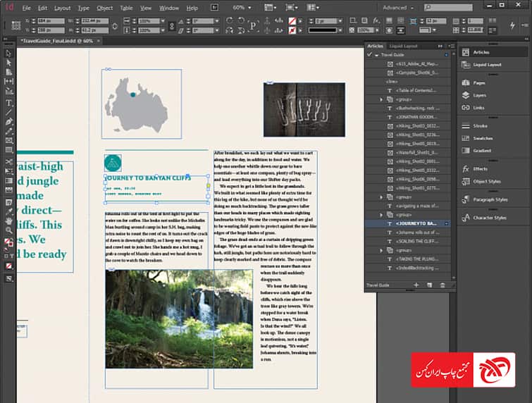Open the View Options dropdown in app bar
This screenshot has width=532, height=403.
coord(270,8)
